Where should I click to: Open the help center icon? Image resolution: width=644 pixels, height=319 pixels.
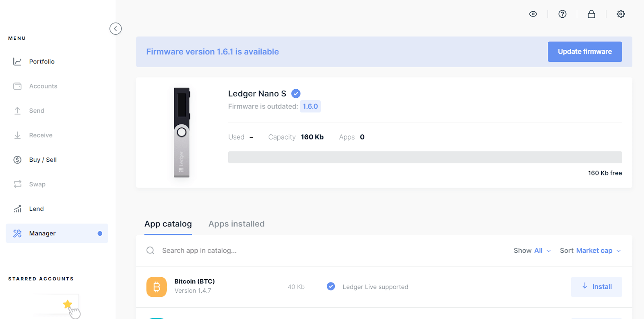(562, 14)
